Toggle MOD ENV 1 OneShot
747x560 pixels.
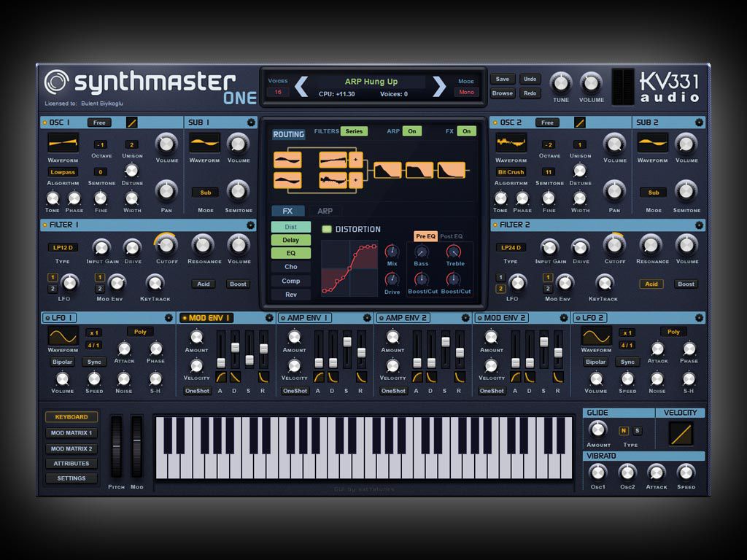(x=197, y=391)
